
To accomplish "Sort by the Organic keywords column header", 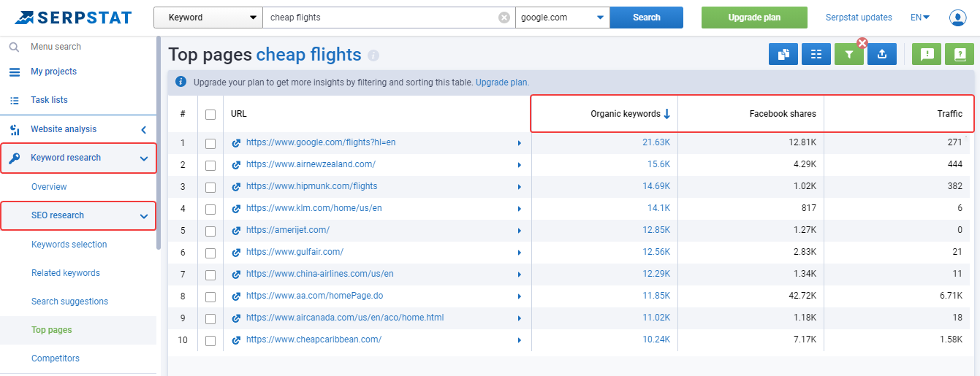I will click(630, 114).
